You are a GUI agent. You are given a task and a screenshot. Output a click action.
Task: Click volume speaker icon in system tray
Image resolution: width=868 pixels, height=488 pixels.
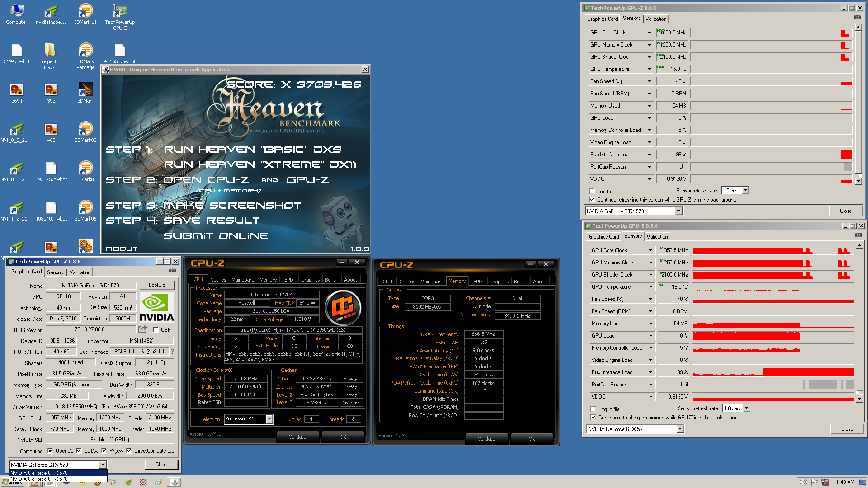(802, 482)
